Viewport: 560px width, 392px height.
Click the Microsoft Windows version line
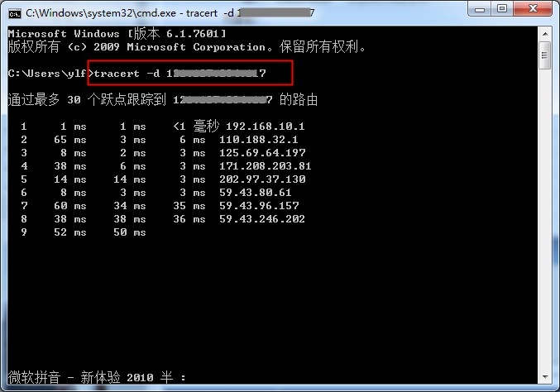pyautogui.click(x=117, y=34)
